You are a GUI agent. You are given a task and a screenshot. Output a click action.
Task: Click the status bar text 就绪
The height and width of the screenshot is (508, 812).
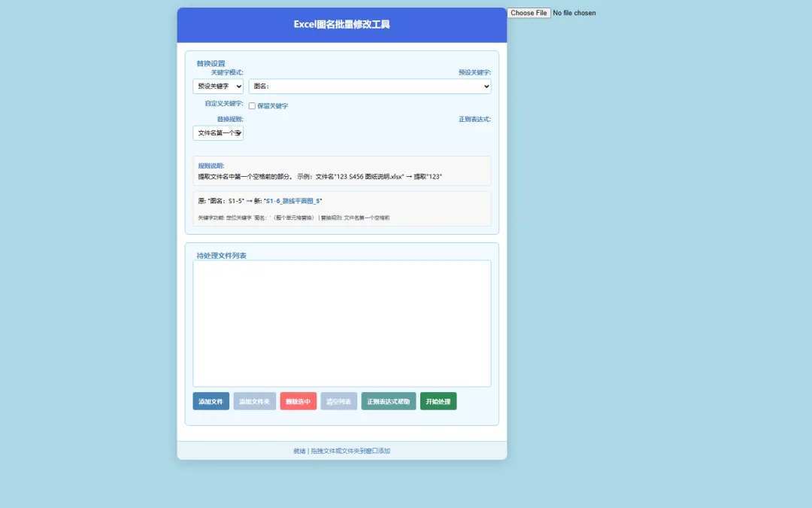[299, 451]
